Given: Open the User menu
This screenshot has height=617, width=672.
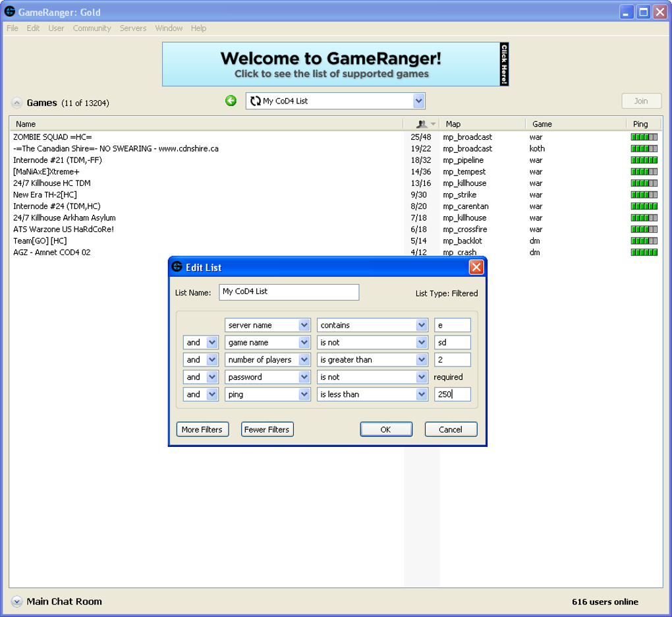Looking at the screenshot, I should click(56, 28).
